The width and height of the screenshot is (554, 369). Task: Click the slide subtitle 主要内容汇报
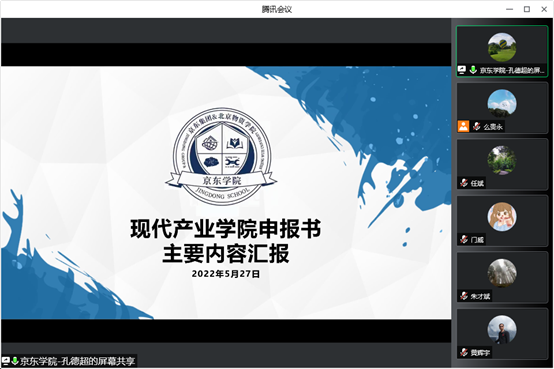click(226, 253)
